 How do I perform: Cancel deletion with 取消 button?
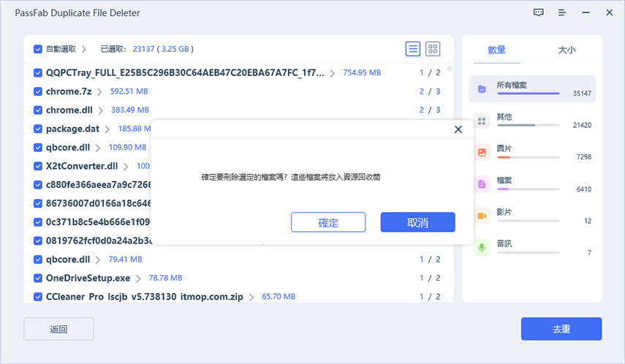(417, 222)
